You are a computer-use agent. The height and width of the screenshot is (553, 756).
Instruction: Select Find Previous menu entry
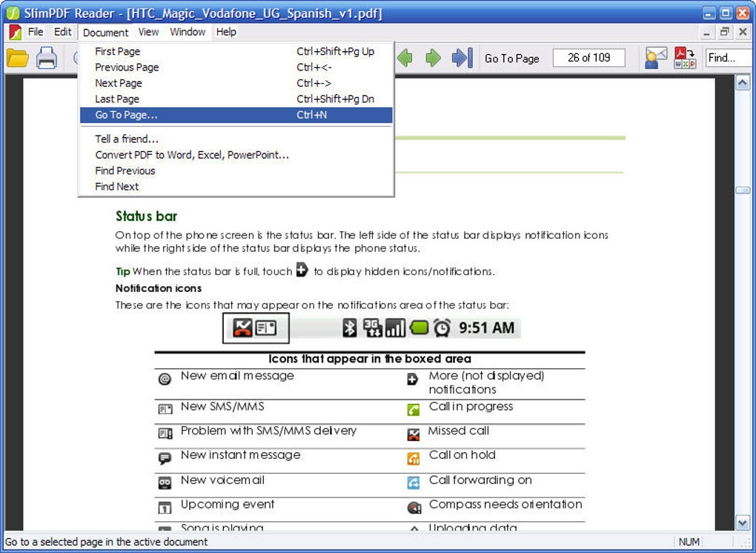pyautogui.click(x=236, y=170)
